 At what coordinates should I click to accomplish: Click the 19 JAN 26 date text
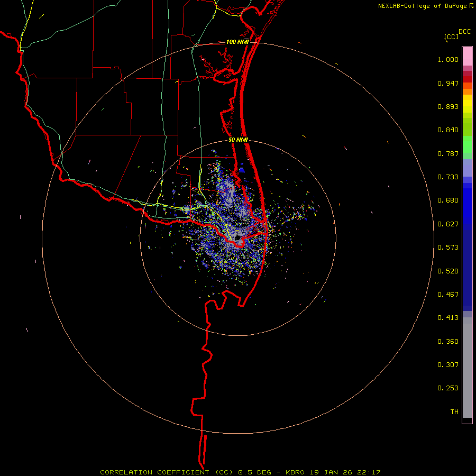pyautogui.click(x=331, y=472)
